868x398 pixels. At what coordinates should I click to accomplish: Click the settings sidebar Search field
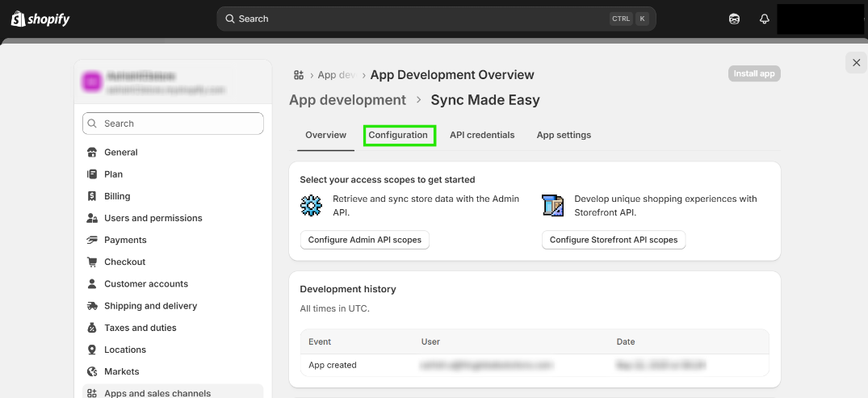pyautogui.click(x=173, y=124)
